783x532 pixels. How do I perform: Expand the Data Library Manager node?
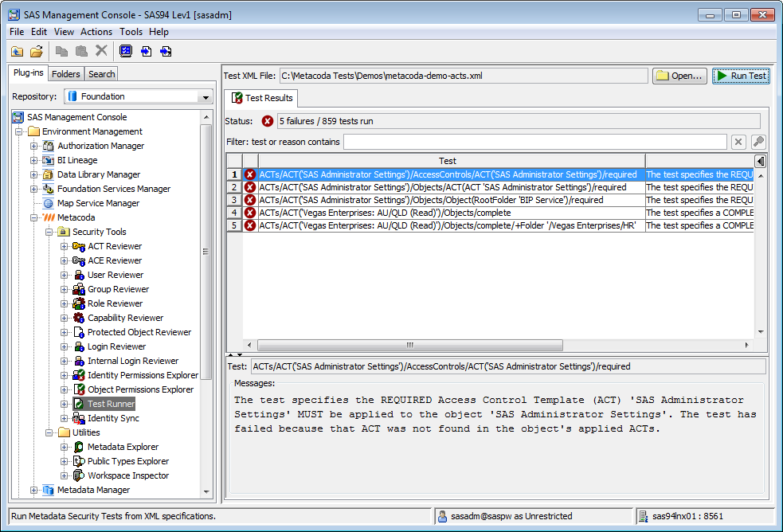[34, 174]
